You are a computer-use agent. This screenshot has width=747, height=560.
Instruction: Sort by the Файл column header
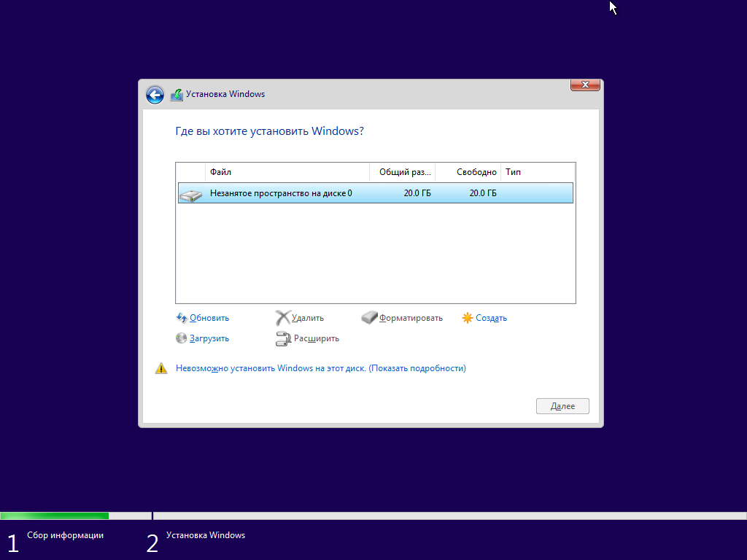287,172
